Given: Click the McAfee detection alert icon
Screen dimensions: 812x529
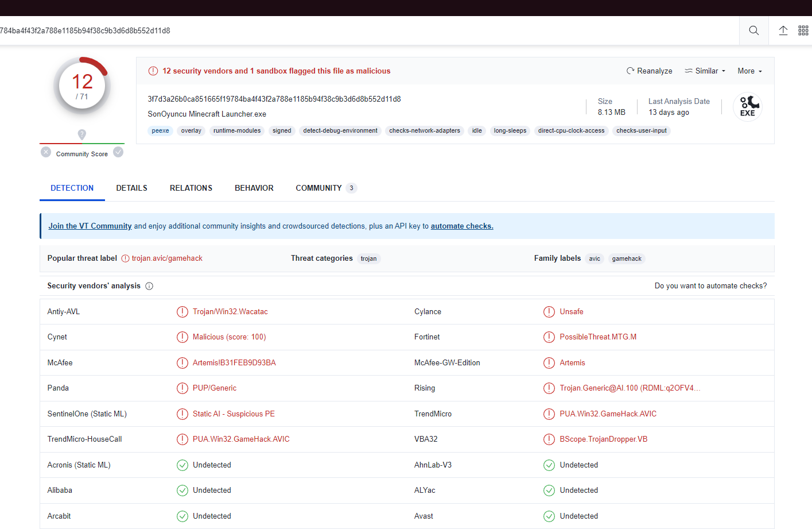Looking at the screenshot, I should pyautogui.click(x=182, y=363).
